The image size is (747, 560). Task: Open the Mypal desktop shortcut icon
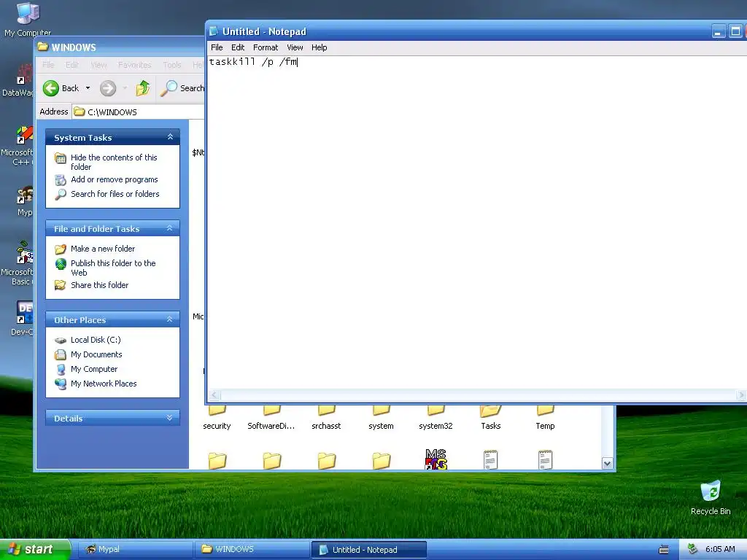point(25,195)
